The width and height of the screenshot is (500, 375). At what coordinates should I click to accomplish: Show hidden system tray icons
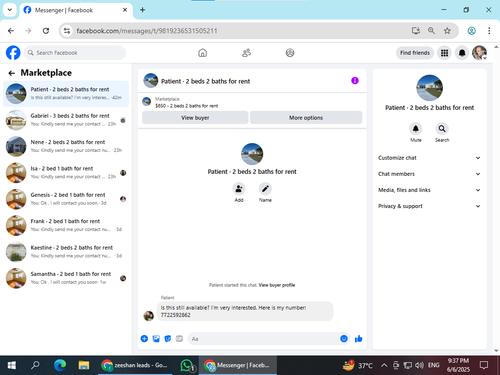(384, 365)
